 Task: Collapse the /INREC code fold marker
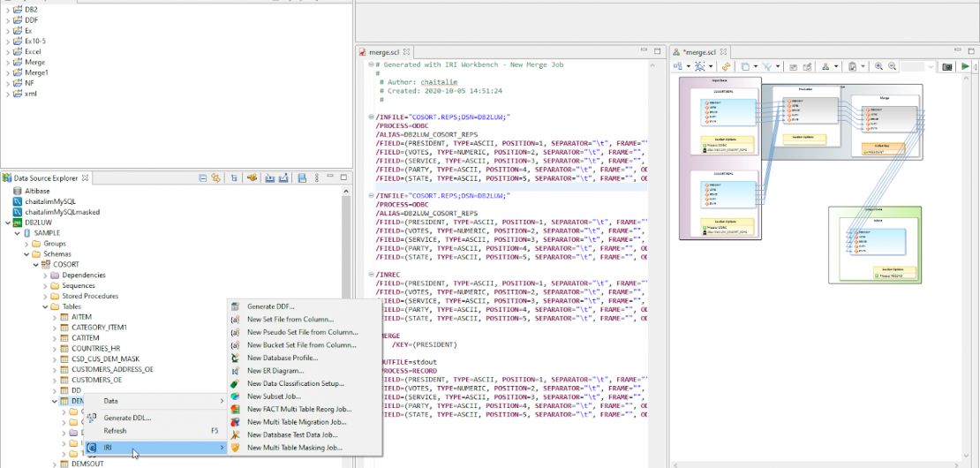click(x=373, y=275)
